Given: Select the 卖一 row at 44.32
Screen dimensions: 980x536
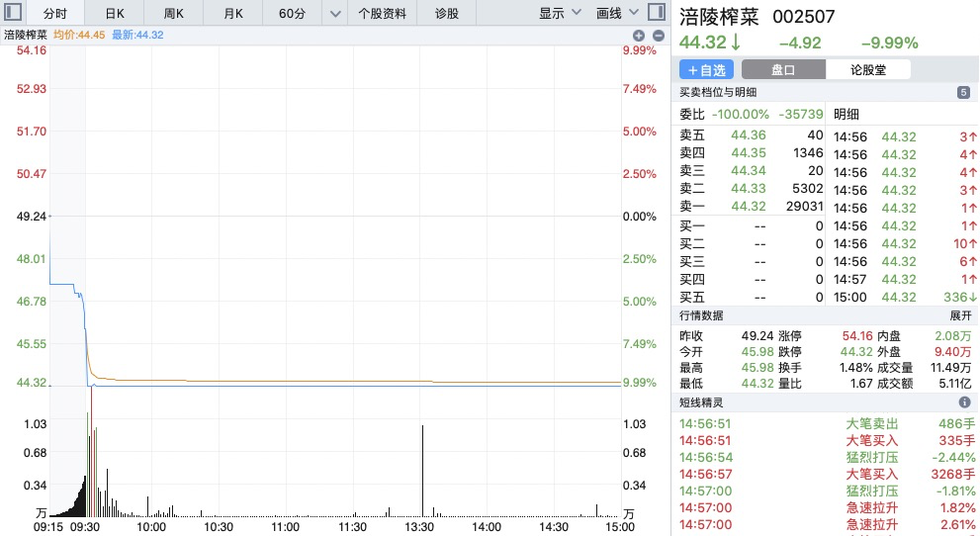Looking at the screenshot, I should tap(752, 206).
